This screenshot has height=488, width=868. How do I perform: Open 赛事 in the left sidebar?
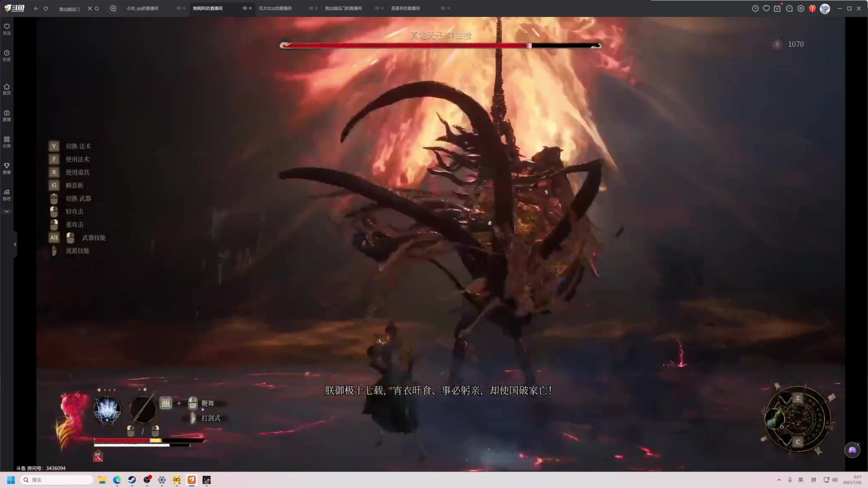pos(7,168)
